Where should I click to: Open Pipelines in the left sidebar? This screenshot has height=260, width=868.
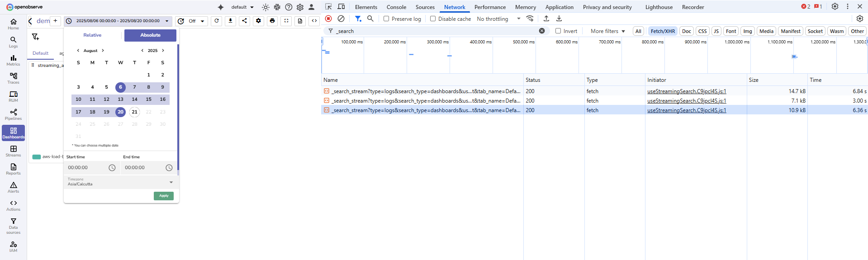point(13,114)
